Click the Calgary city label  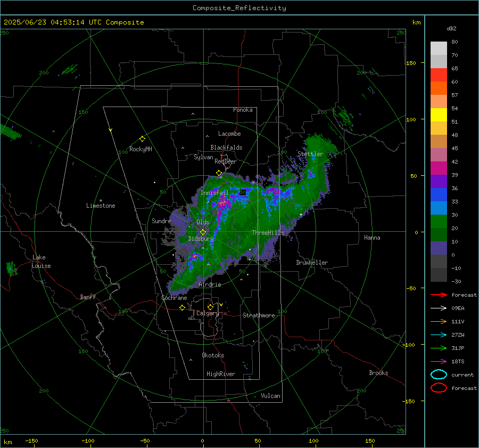pyautogui.click(x=208, y=313)
